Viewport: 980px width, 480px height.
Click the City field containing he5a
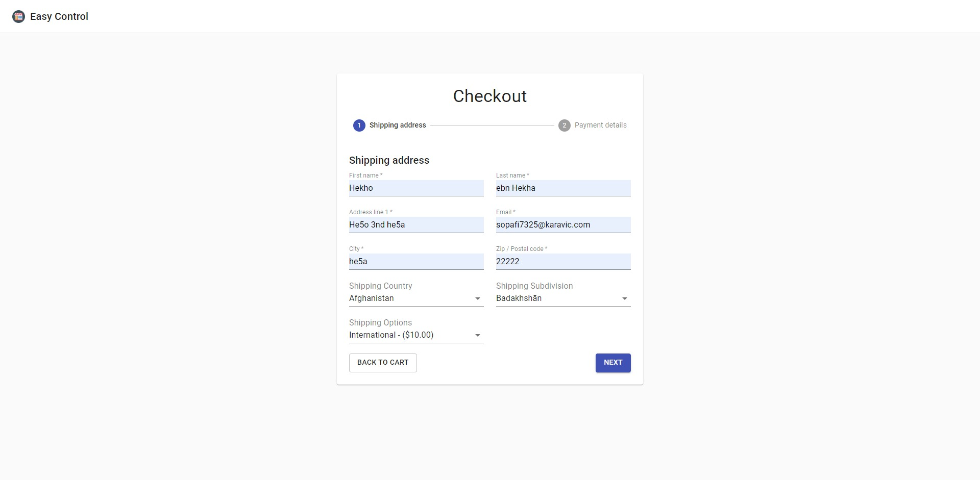point(416,262)
